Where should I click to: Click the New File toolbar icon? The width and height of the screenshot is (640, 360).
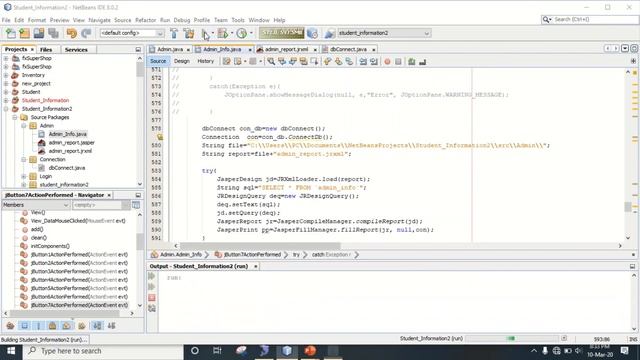pos(11,33)
